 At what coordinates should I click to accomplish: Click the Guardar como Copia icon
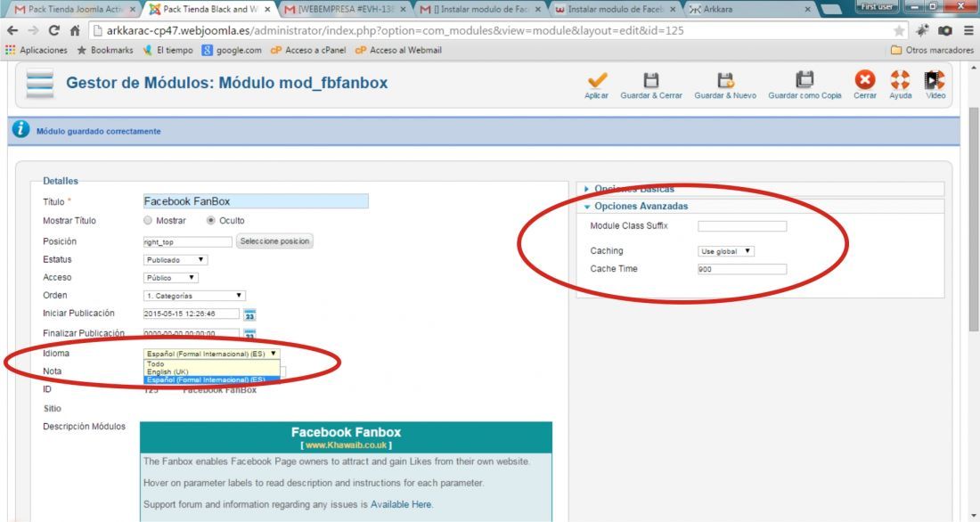tap(804, 79)
